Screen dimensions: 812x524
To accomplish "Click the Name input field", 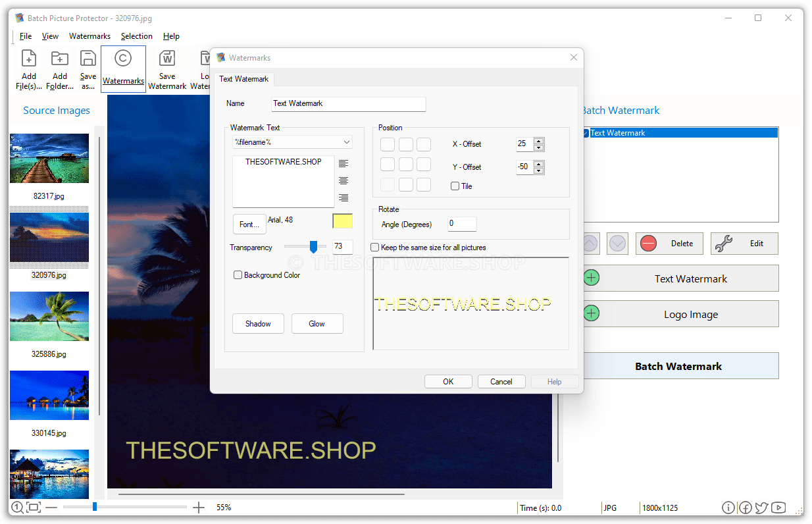I will (x=349, y=104).
